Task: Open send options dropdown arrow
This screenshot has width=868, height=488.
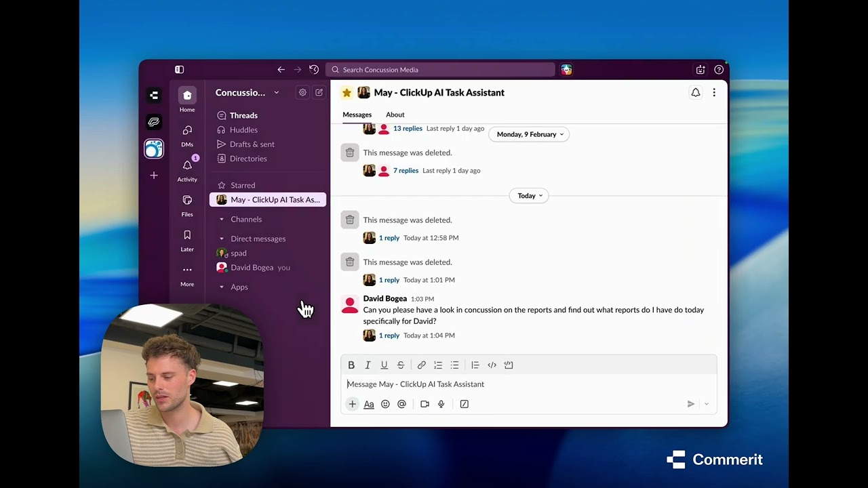Action: [706, 404]
